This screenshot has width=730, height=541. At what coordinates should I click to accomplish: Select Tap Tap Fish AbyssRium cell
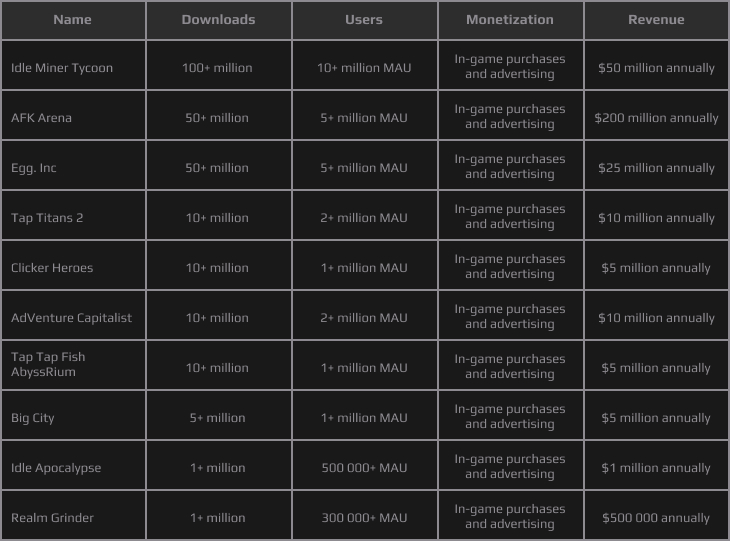click(x=73, y=365)
